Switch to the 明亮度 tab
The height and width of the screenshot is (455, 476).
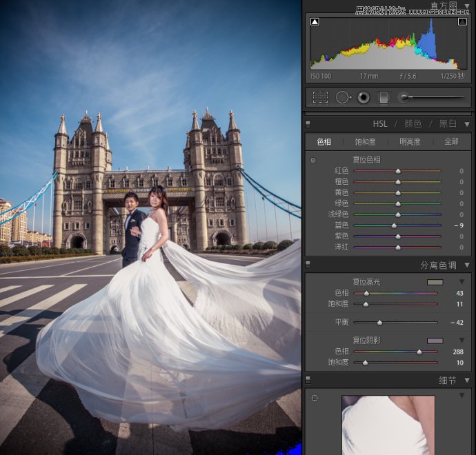pyautogui.click(x=410, y=142)
